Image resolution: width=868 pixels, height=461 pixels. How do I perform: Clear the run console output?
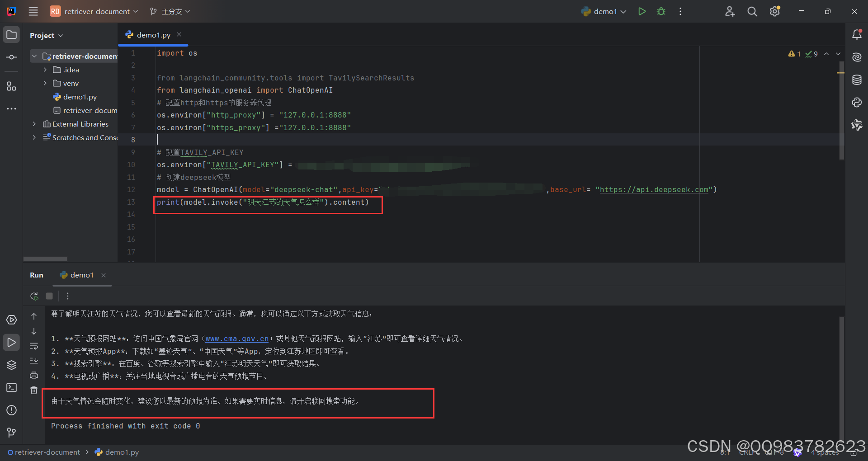(33, 390)
